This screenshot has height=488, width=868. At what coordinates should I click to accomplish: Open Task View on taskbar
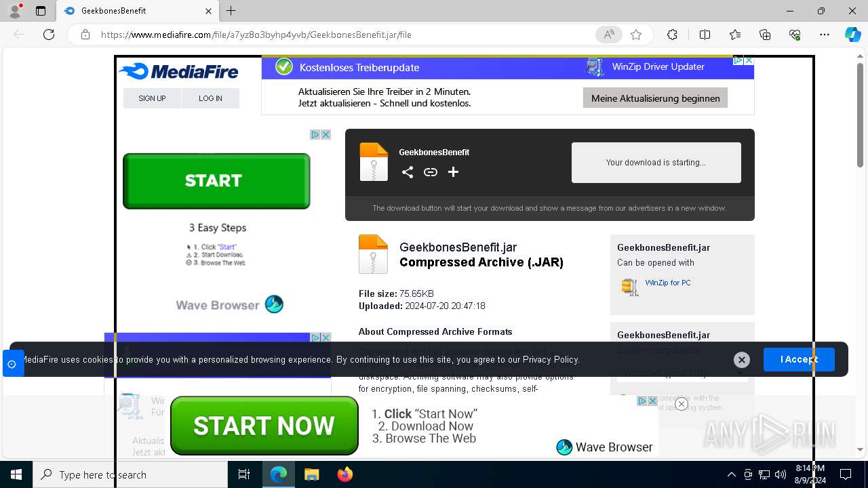click(x=244, y=474)
